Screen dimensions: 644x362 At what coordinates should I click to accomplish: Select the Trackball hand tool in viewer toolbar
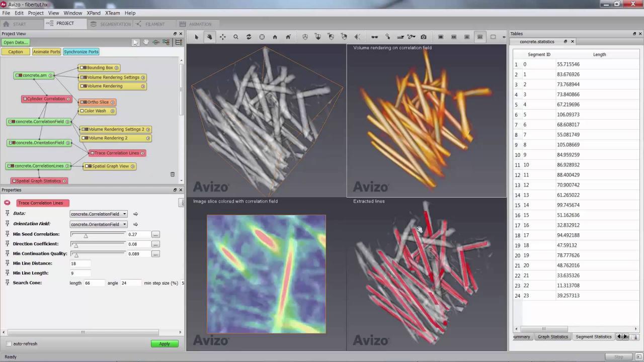(210, 37)
